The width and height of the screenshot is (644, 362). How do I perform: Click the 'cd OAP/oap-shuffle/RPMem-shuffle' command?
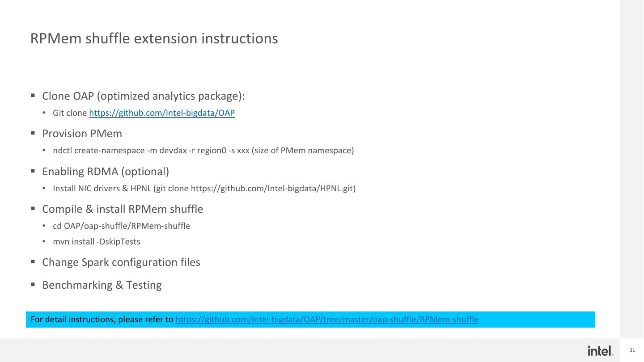(x=121, y=226)
